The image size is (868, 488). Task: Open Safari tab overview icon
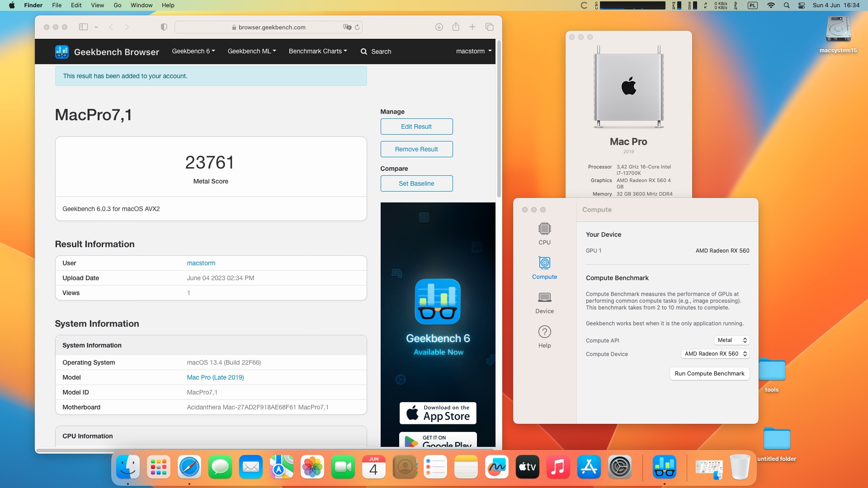489,27
